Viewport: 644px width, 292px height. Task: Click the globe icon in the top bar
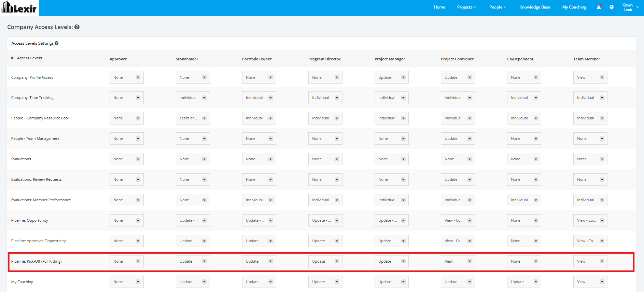click(x=612, y=7)
